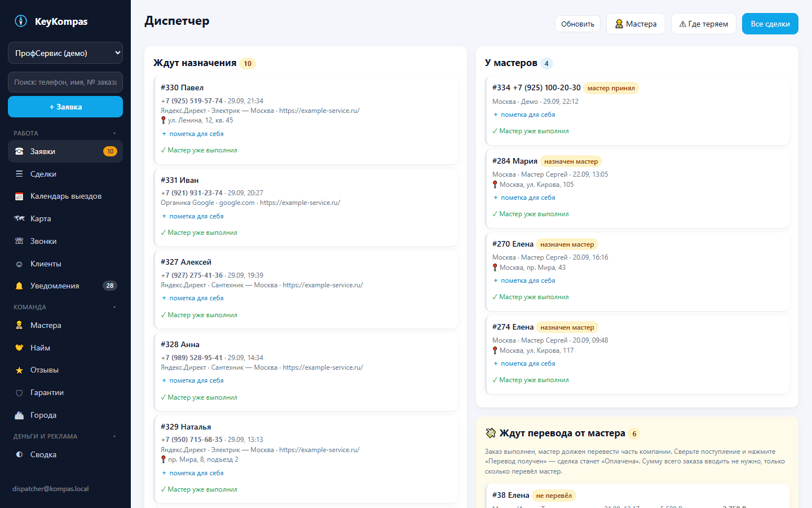Go to Календарь выездов page

65,196
